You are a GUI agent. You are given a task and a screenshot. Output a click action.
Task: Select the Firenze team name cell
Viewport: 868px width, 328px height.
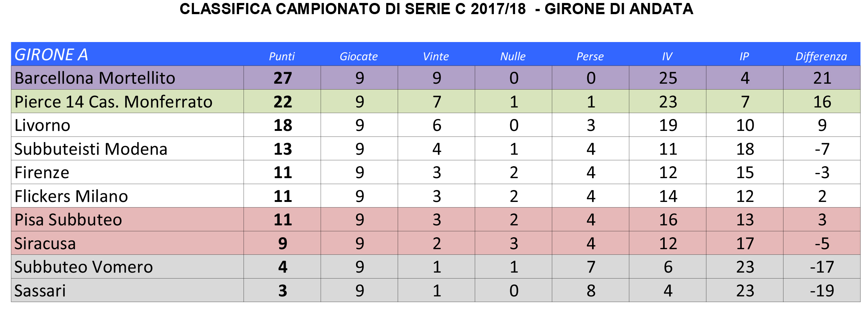42,173
